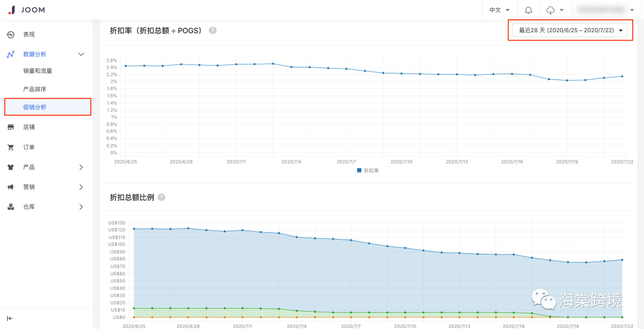Image resolution: width=644 pixels, height=329 pixels.
Task: Click the 店铺 store icon
Action: tap(11, 127)
